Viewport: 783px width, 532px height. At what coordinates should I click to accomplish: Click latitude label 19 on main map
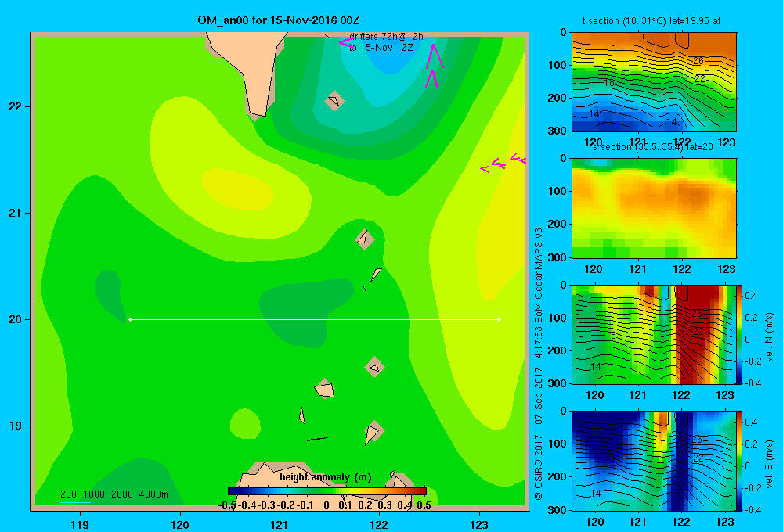16,426
